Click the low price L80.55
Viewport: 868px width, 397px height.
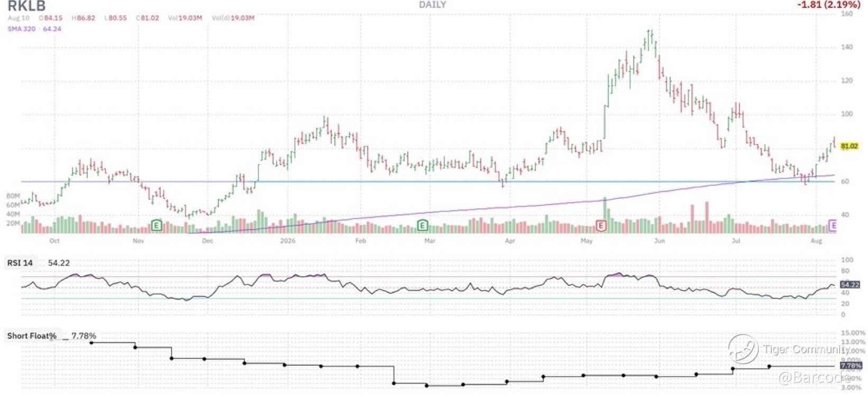(x=116, y=18)
